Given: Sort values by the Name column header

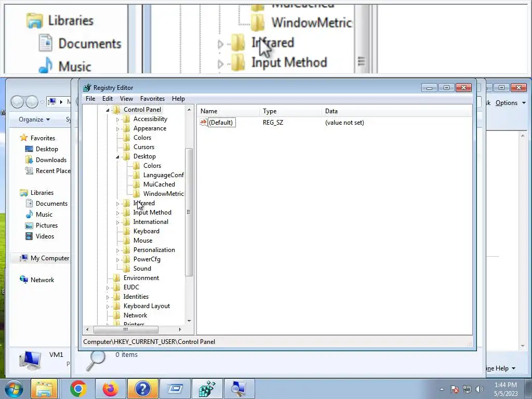Looking at the screenshot, I should click(x=229, y=111).
